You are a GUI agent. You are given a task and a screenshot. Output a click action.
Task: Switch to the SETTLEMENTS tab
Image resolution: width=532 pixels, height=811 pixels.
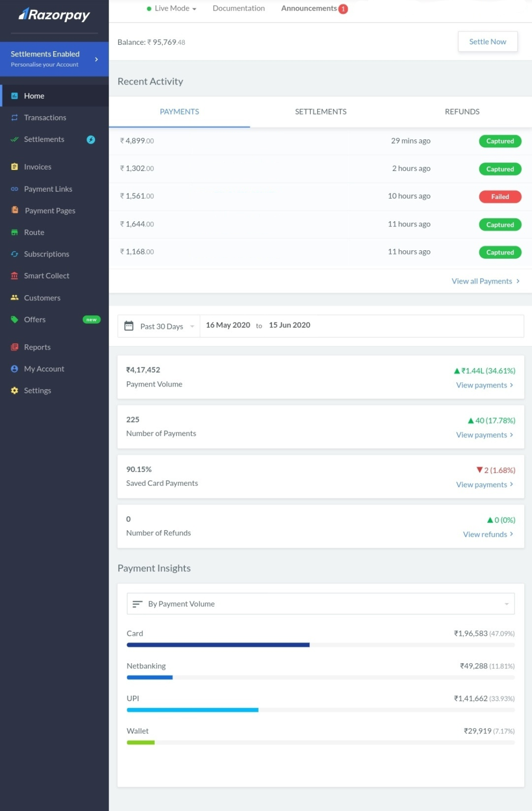pyautogui.click(x=320, y=111)
